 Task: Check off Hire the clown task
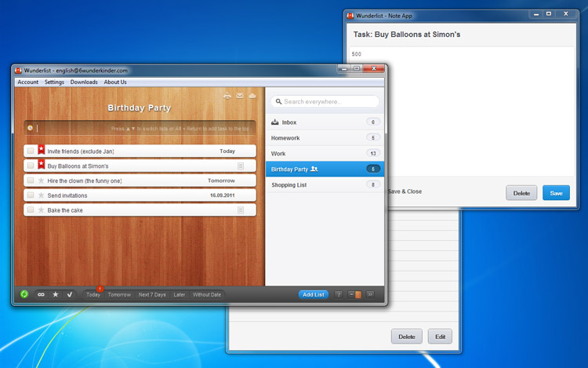coord(31,180)
